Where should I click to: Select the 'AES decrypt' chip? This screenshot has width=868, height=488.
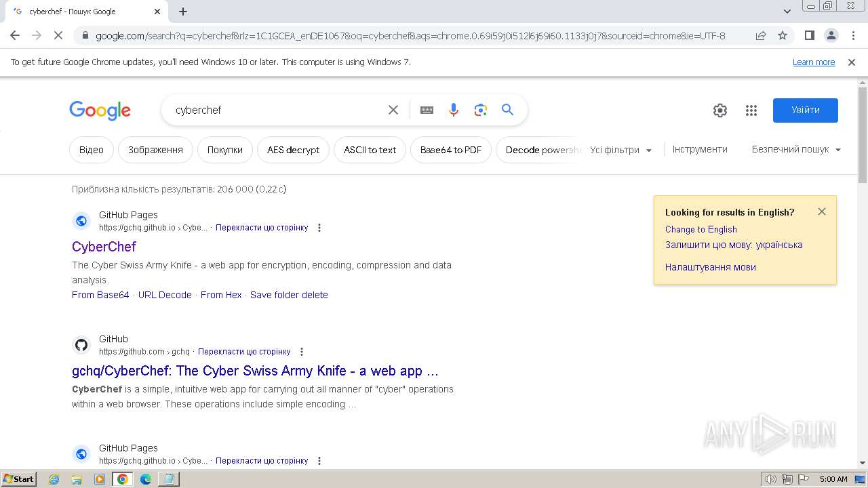point(293,150)
